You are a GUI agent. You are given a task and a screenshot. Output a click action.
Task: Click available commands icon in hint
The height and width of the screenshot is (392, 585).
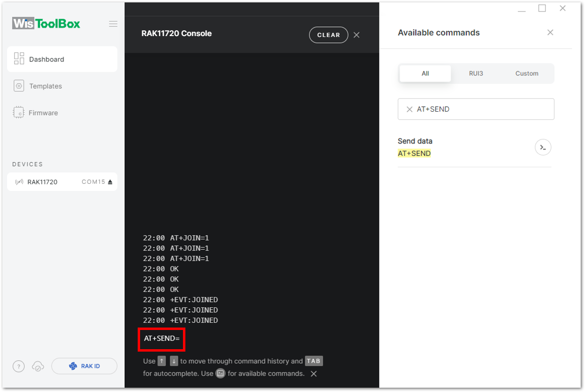221,373
